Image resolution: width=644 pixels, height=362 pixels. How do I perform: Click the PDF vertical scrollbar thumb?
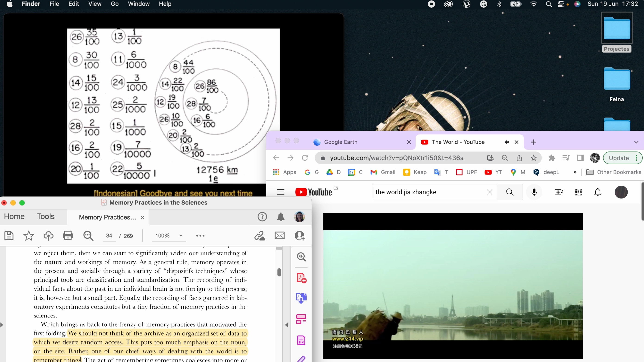(279, 272)
